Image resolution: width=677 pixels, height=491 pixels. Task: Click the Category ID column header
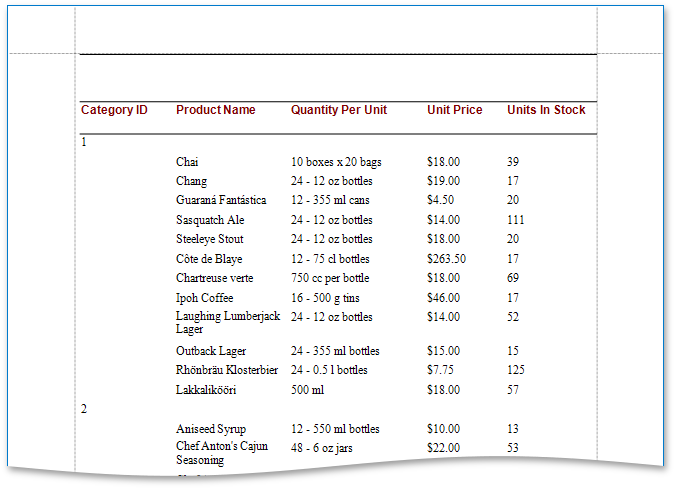114,110
